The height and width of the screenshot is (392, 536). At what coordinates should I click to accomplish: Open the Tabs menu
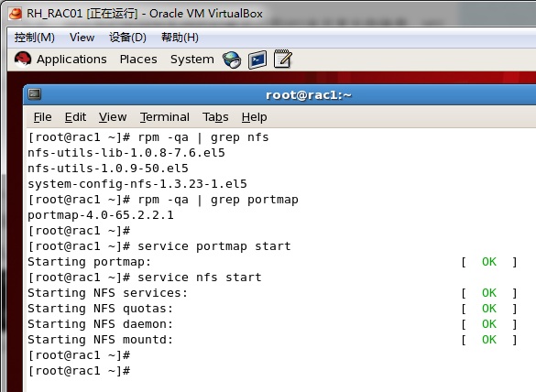tap(215, 117)
